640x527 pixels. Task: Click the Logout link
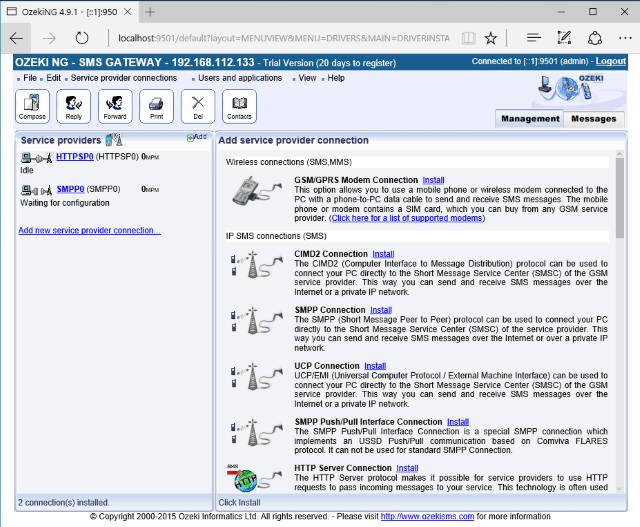[x=611, y=61]
